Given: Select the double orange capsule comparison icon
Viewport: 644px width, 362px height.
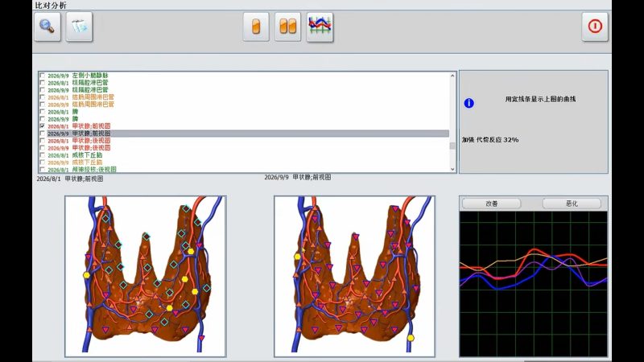Looking at the screenshot, I should (x=287, y=27).
